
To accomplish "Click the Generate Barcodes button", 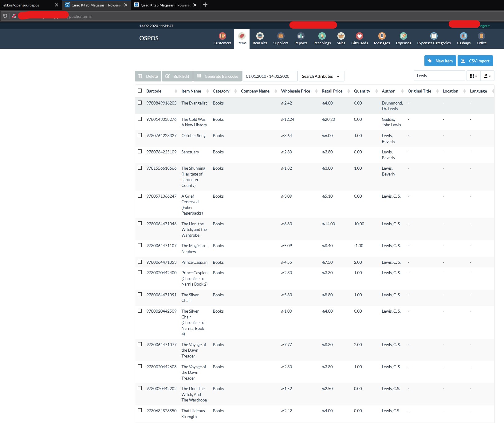I will tap(218, 76).
